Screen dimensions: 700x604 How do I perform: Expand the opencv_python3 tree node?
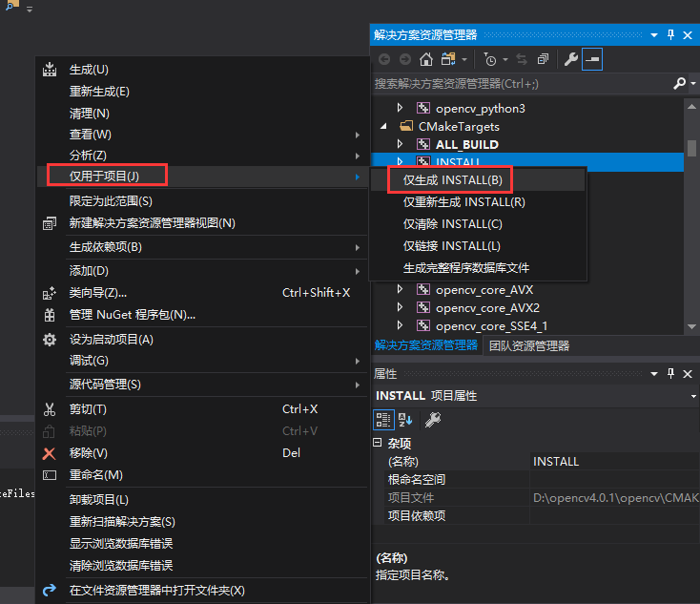click(x=400, y=108)
